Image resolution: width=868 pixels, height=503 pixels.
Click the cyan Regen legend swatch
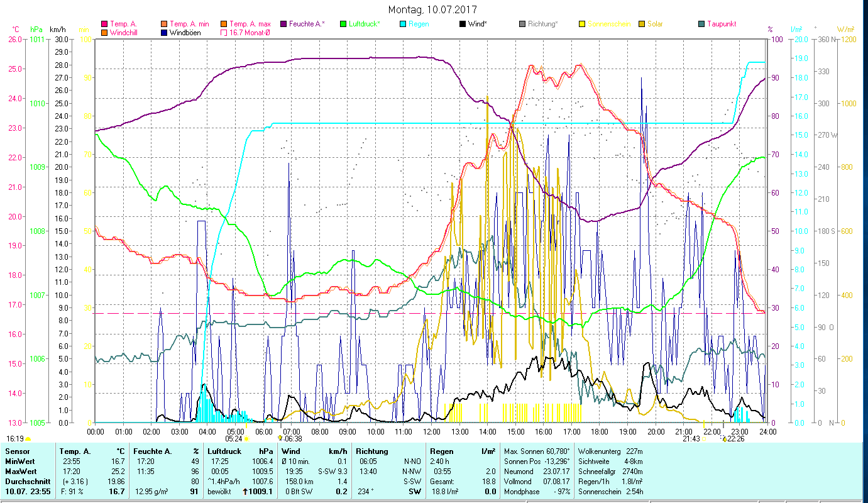tap(403, 24)
